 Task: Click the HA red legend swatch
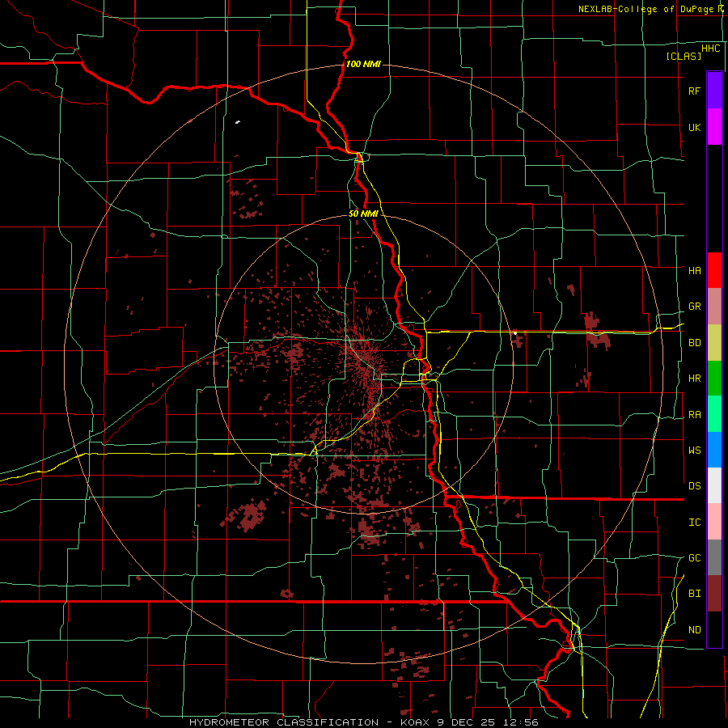click(x=714, y=270)
